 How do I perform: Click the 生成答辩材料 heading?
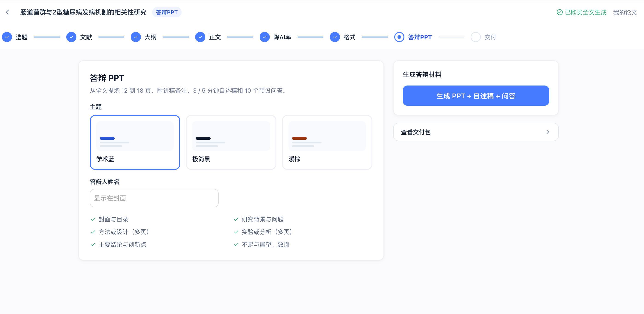(422, 75)
